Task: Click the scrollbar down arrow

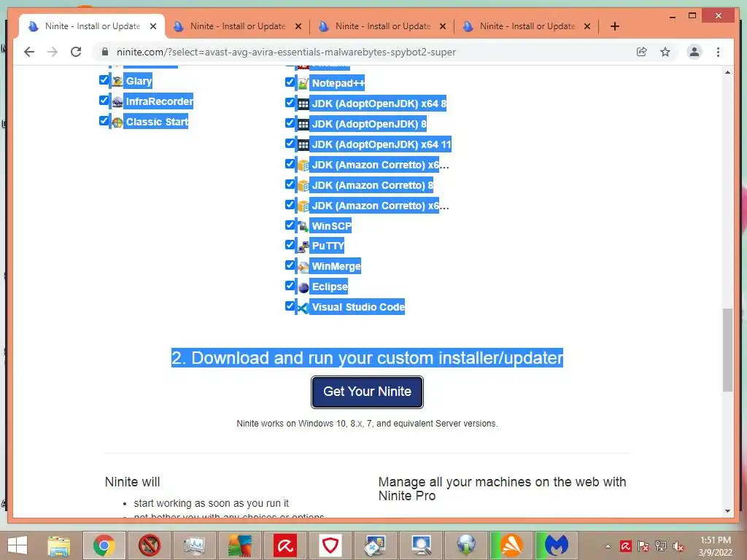Action: [x=727, y=511]
